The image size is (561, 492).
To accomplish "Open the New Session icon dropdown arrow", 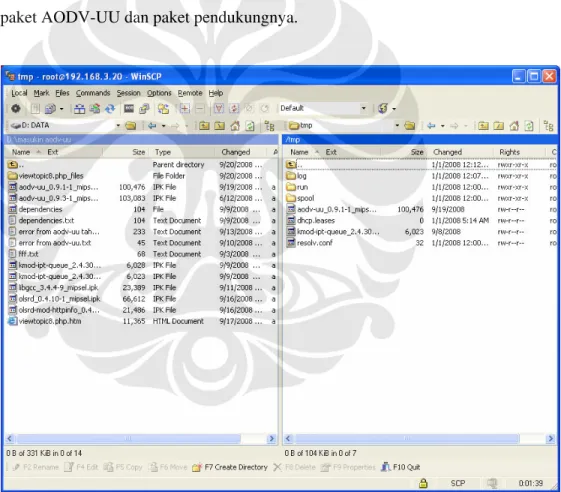I will [x=394, y=108].
